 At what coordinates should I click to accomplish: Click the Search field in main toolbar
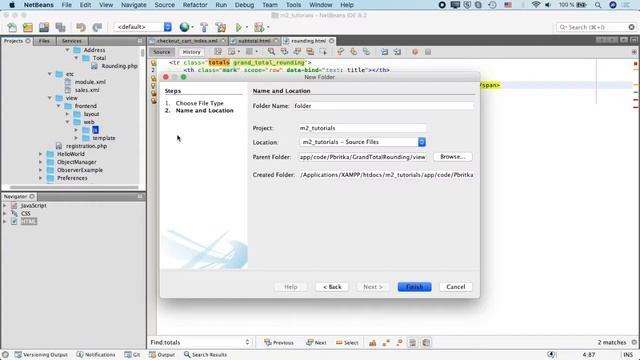pyautogui.click(x=596, y=27)
